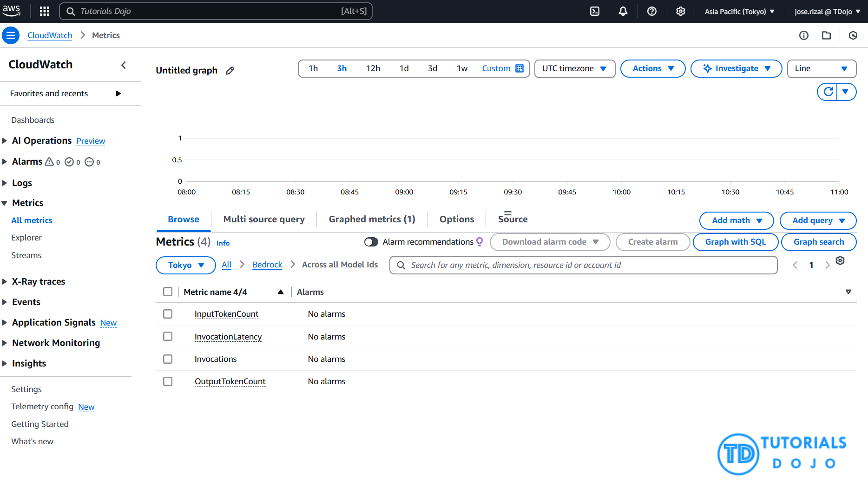Open the Asia Pacific (Tokyo) region selector

[739, 11]
